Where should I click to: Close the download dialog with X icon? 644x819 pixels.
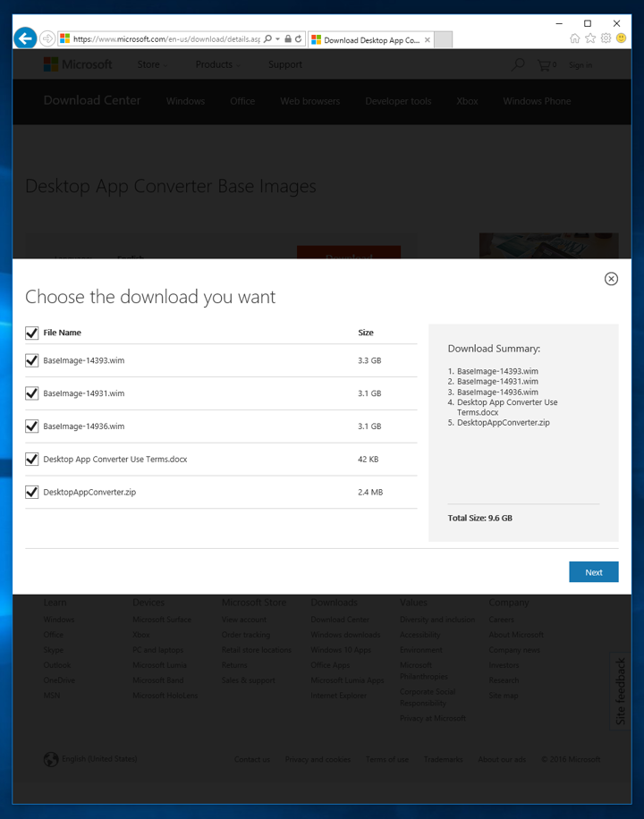pyautogui.click(x=611, y=279)
